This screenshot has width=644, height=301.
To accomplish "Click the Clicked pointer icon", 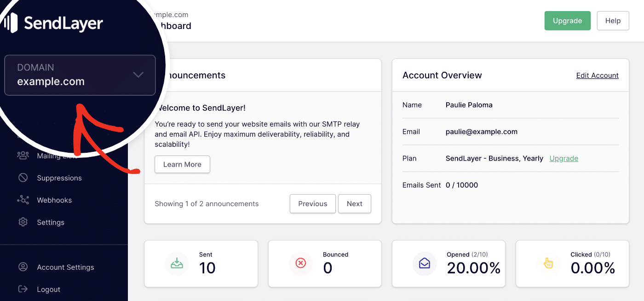I will 548,263.
